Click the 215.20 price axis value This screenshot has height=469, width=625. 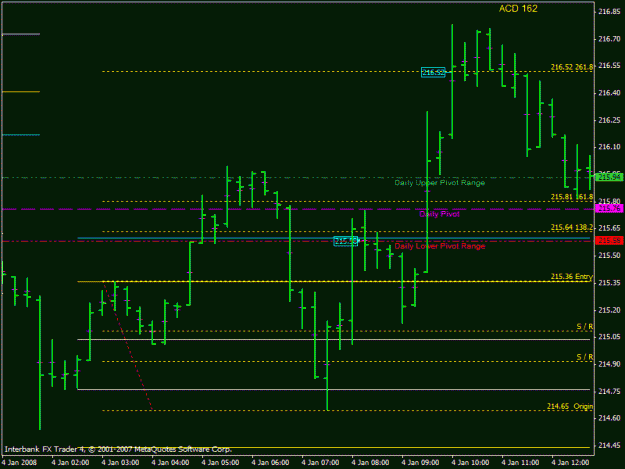tap(609, 310)
